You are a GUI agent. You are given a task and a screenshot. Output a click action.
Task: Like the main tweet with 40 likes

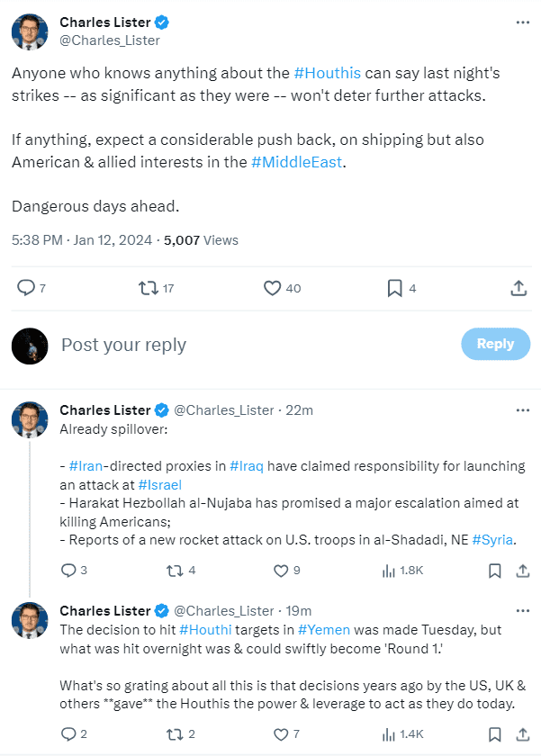272,288
